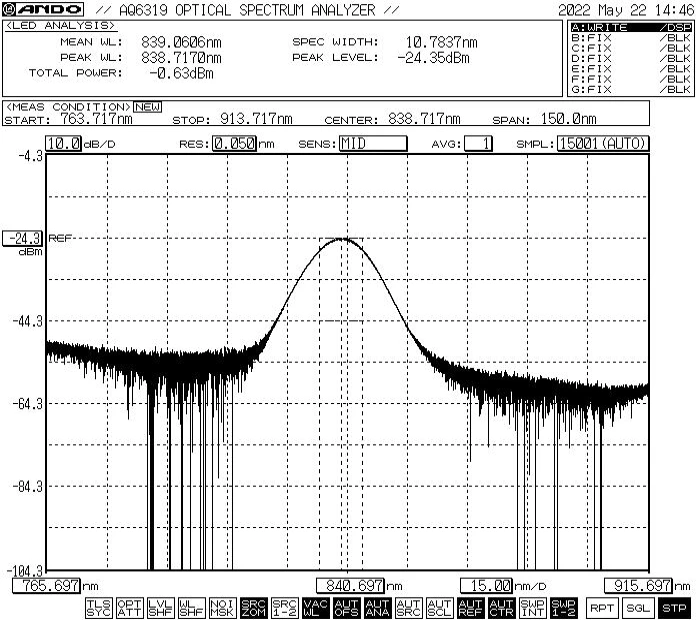Start repeat sweep with RPT button
The height and width of the screenshot is (620, 700).
[x=601, y=608]
